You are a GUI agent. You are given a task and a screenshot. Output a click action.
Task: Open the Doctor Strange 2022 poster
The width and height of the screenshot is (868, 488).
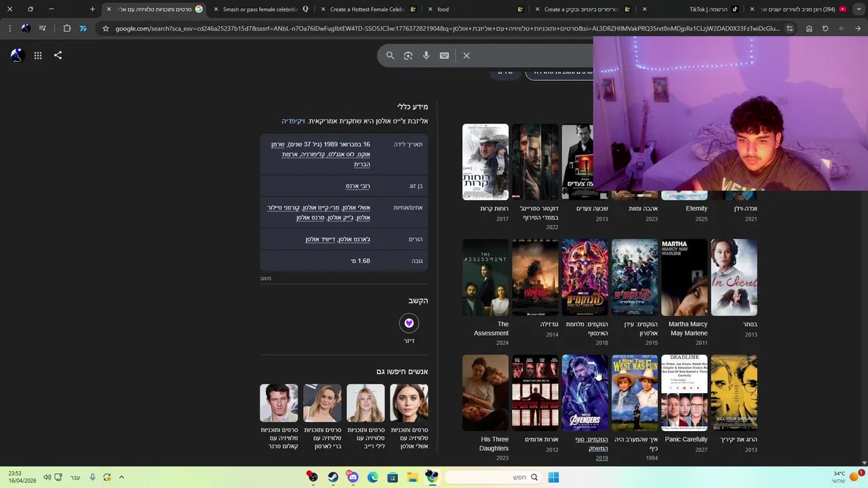pyautogui.click(x=535, y=162)
